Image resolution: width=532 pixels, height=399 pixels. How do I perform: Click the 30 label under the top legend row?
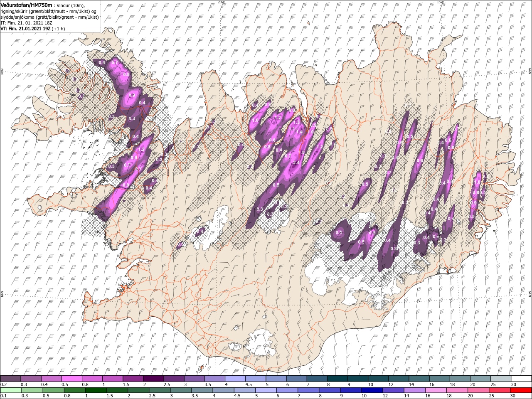pos(514,384)
